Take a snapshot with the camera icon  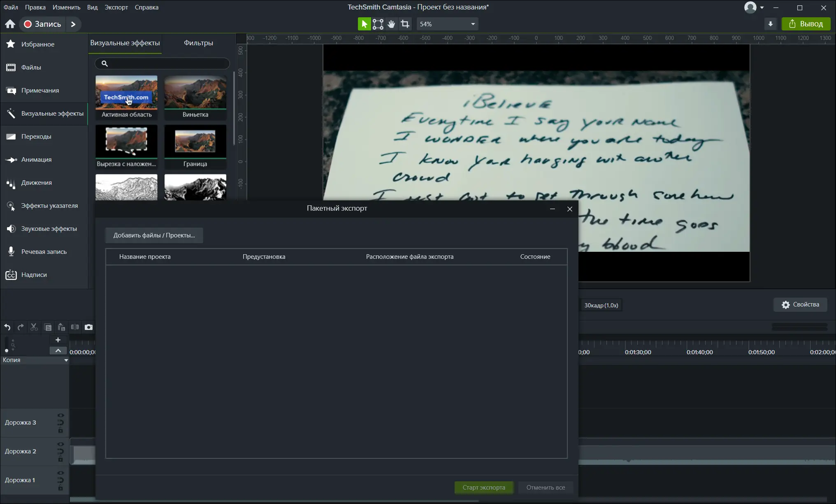point(88,327)
